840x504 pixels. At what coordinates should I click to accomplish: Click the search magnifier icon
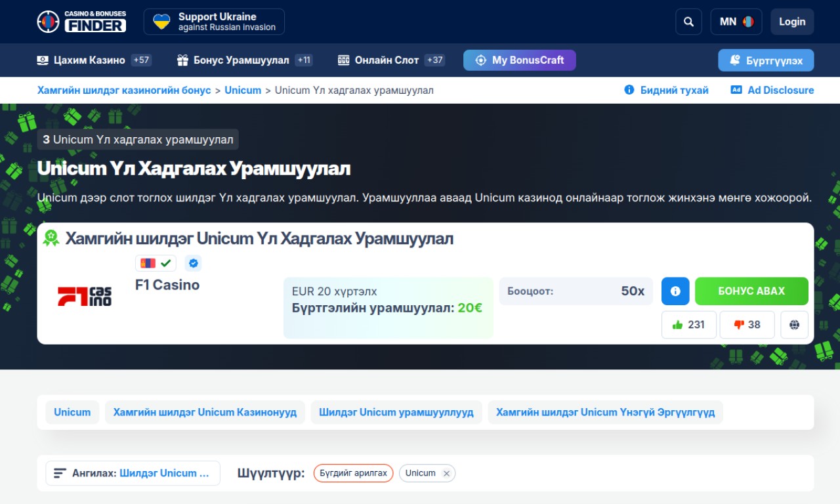tap(688, 22)
